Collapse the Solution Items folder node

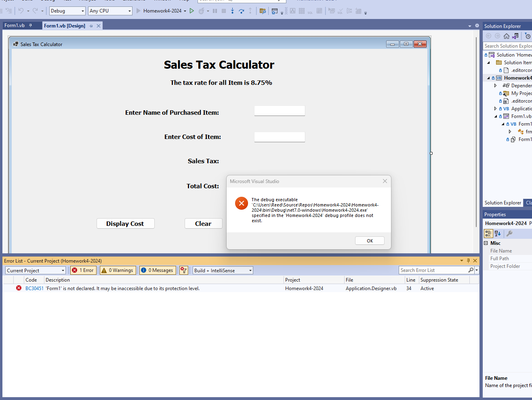488,63
